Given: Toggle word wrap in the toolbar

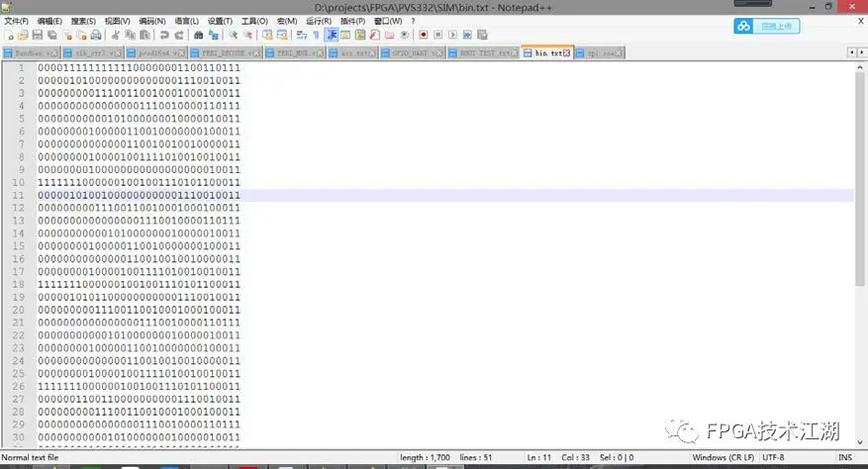Looking at the screenshot, I should (300, 35).
